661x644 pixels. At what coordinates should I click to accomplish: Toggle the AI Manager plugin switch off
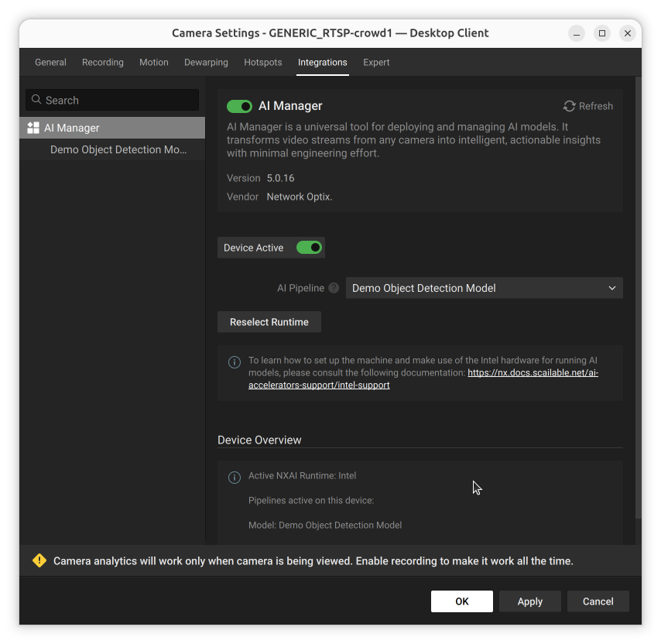click(239, 106)
